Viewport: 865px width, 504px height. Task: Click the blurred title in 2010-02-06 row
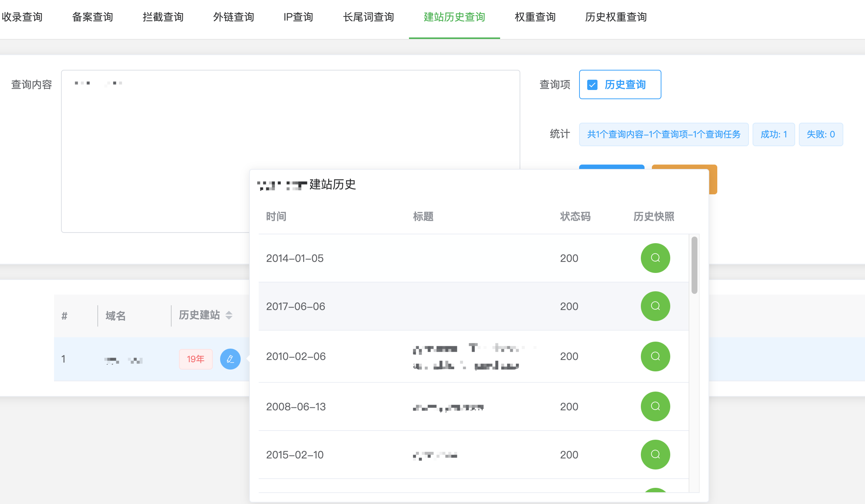click(474, 356)
